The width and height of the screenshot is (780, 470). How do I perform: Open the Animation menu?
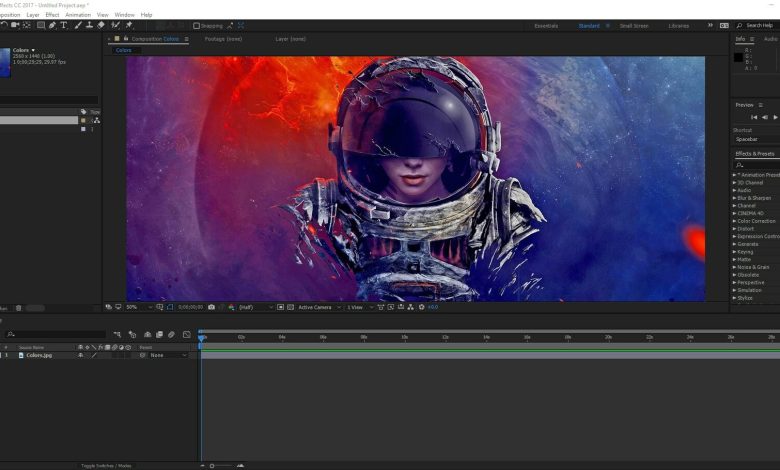(x=77, y=15)
